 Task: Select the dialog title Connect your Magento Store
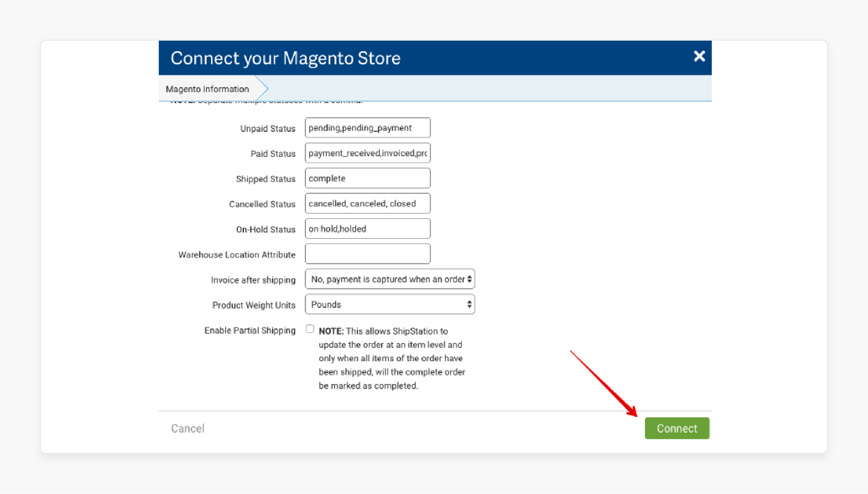coord(286,58)
